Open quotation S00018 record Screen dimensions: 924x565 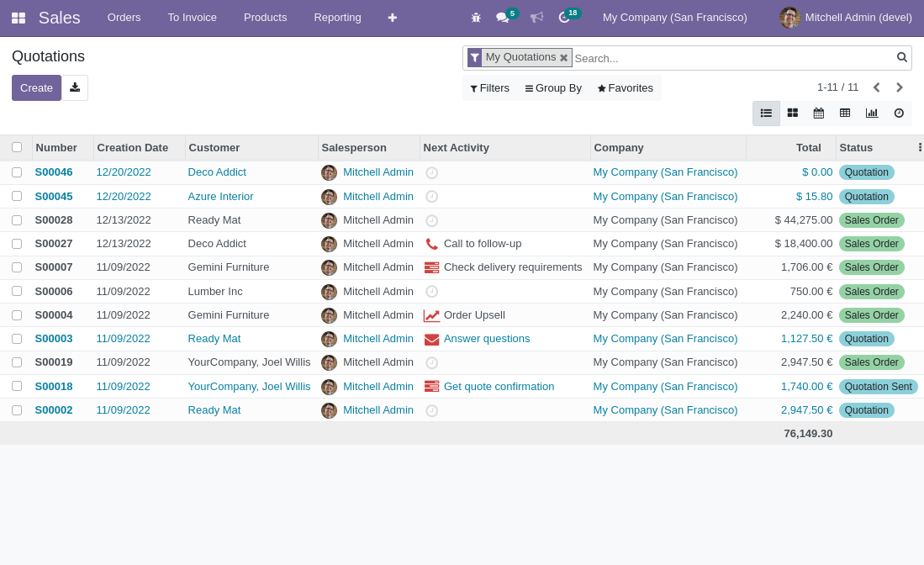pyautogui.click(x=54, y=387)
